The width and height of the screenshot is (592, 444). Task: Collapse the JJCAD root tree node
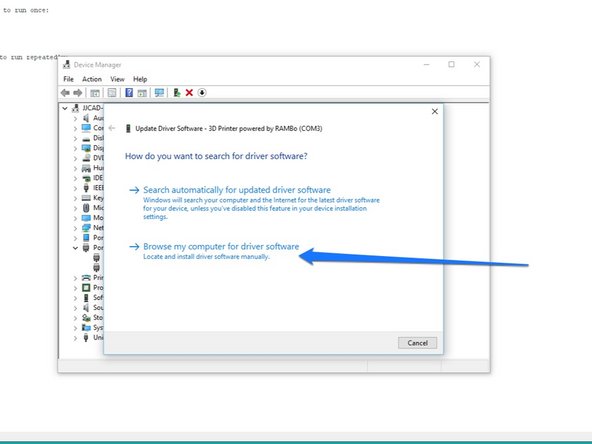[x=65, y=108]
